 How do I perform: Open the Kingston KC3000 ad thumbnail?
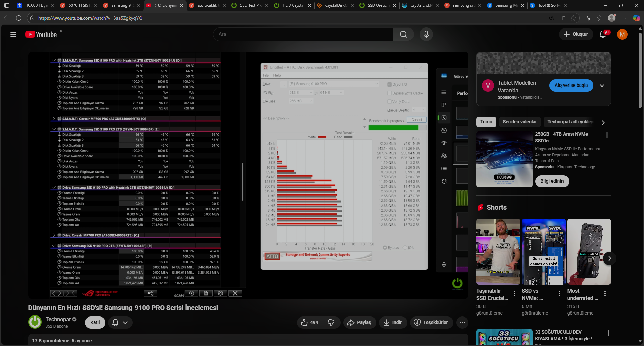pos(504,159)
